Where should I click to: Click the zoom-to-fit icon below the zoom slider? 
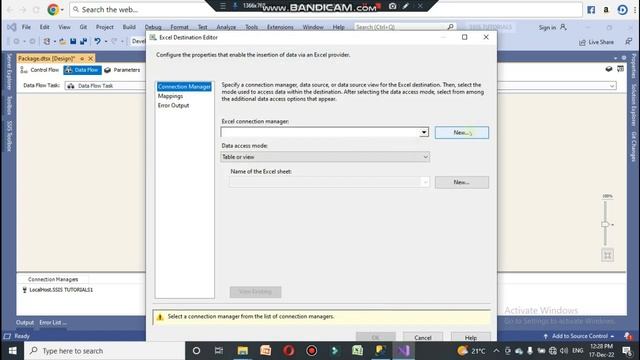click(x=607, y=256)
